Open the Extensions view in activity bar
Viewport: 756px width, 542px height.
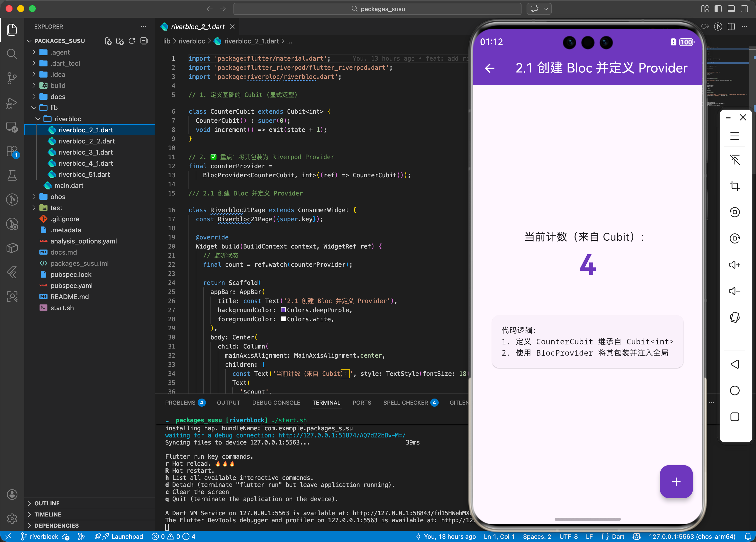click(12, 151)
